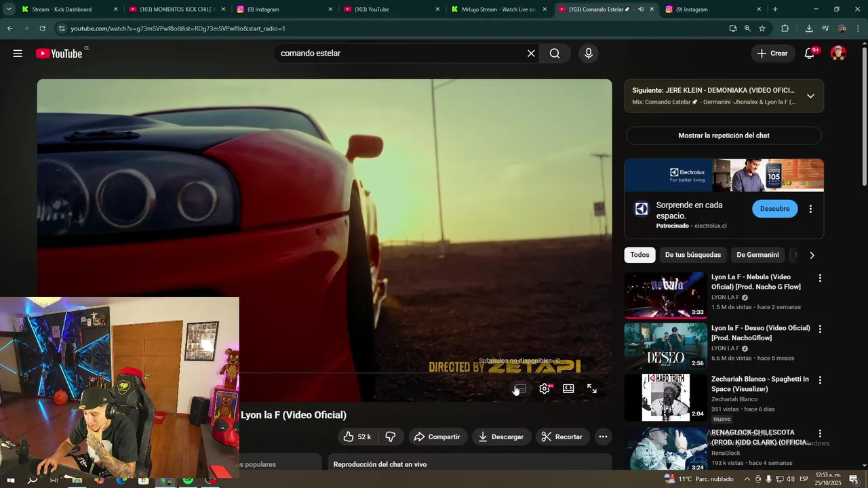The image size is (868, 488).
Task: Open the browser zoom magnifier icon
Action: point(747,28)
